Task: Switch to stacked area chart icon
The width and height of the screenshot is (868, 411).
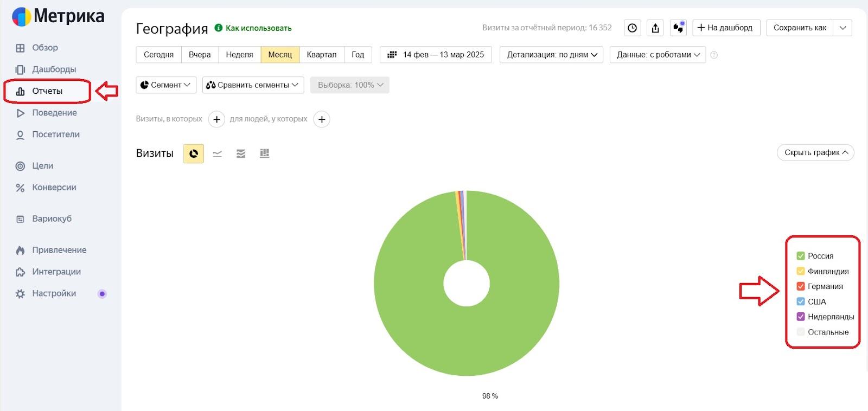Action: point(241,154)
